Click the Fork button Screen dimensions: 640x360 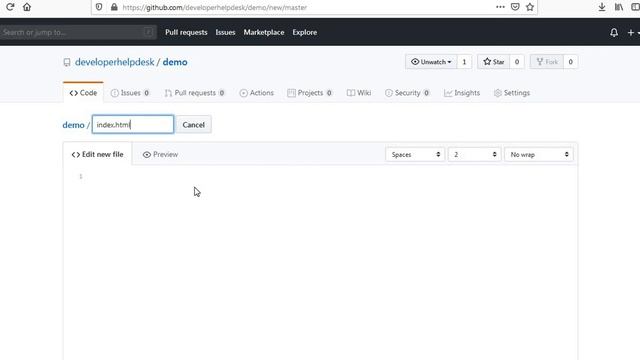547,62
